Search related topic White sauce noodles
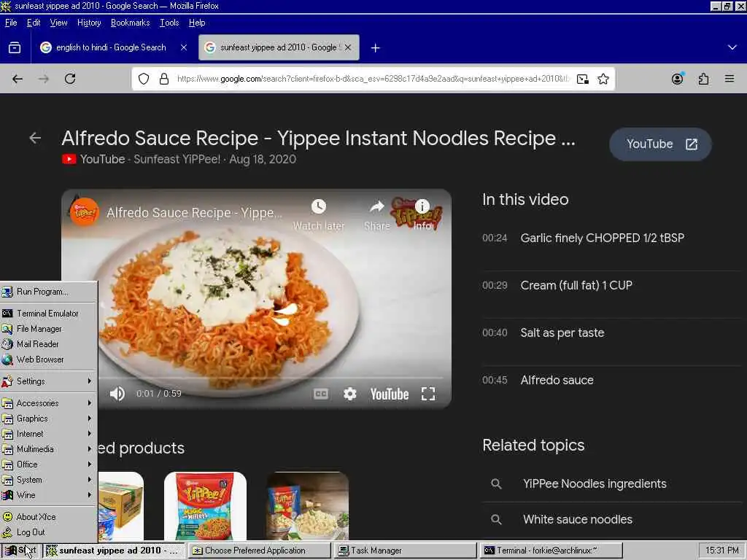The height and width of the screenshot is (560, 747). coord(578,519)
